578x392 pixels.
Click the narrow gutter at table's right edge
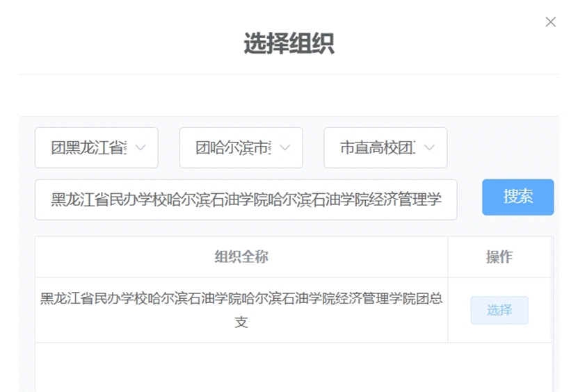[x=554, y=313]
